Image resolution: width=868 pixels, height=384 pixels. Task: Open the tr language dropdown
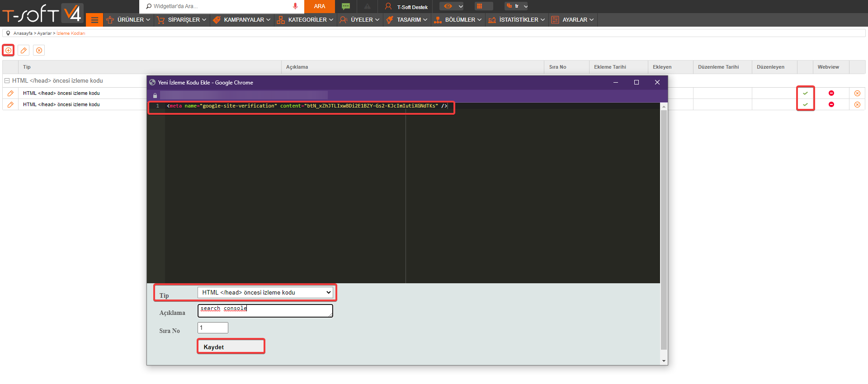[x=516, y=6]
